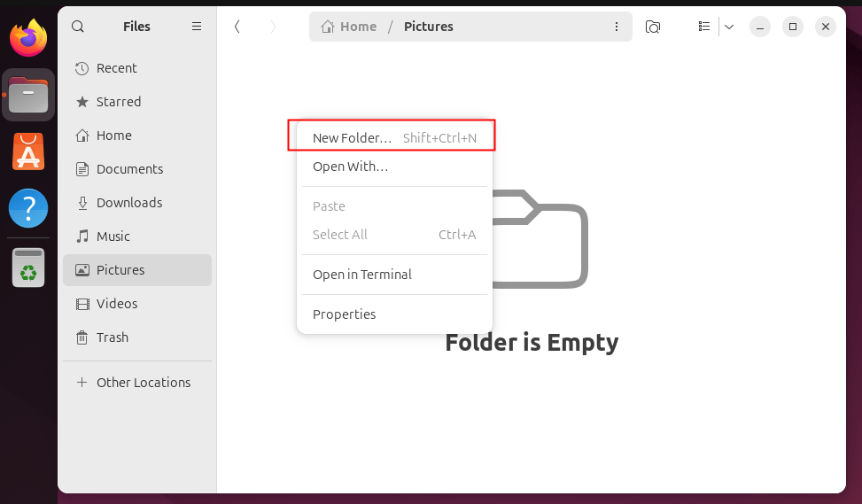
Task: Open Music in the sidebar
Action: [x=137, y=236]
